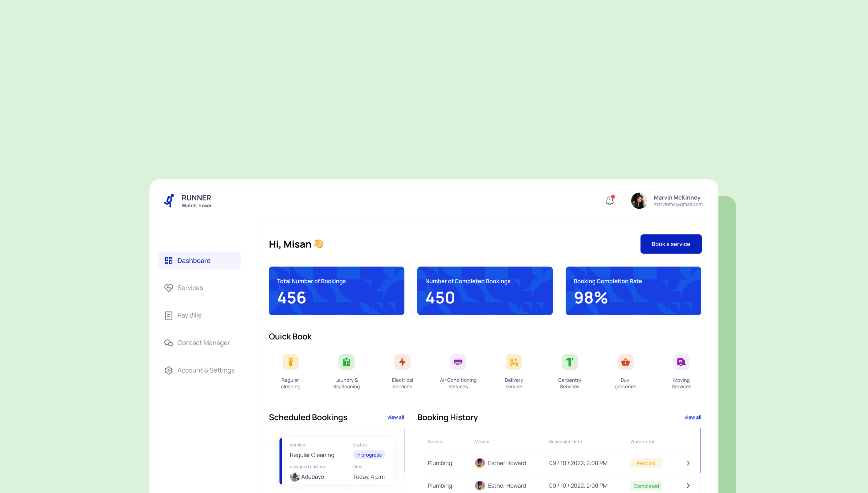Image resolution: width=868 pixels, height=493 pixels.
Task: Click the Account & Settings gear icon
Action: click(168, 370)
